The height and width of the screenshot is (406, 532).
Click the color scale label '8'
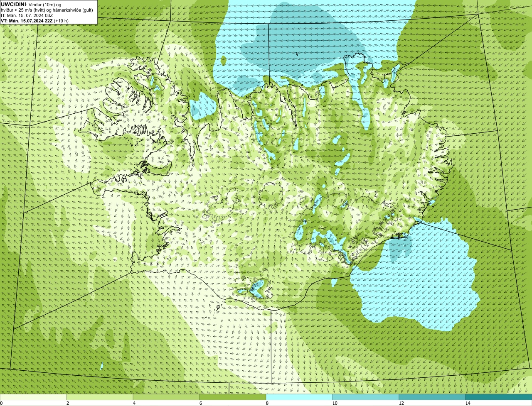click(267, 403)
